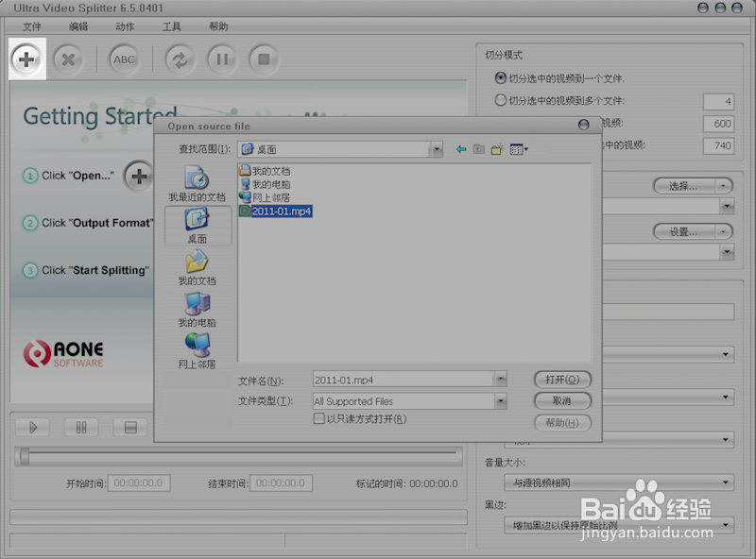Open 我的文档 folder in file list

coord(265,171)
